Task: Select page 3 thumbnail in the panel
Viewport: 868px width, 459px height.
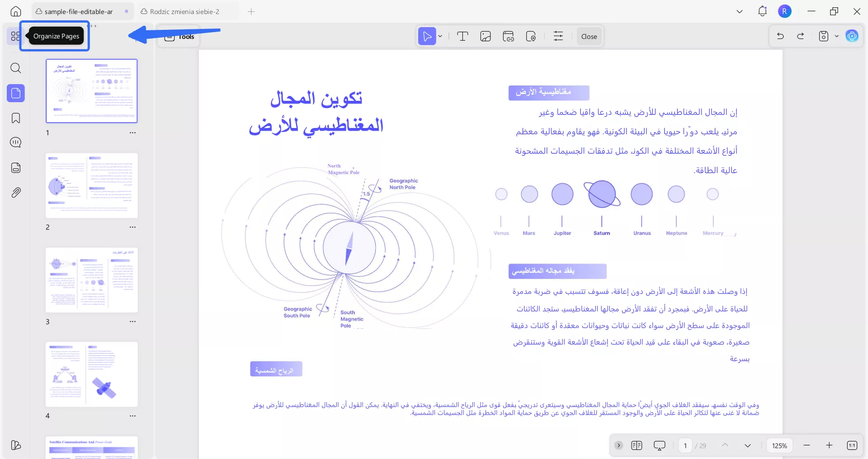Action: click(x=91, y=279)
